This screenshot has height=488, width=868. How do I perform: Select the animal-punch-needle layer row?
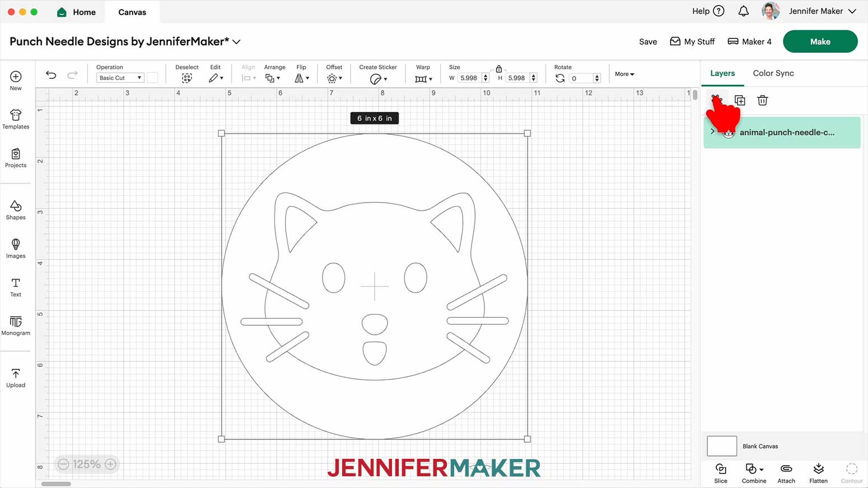click(x=782, y=132)
